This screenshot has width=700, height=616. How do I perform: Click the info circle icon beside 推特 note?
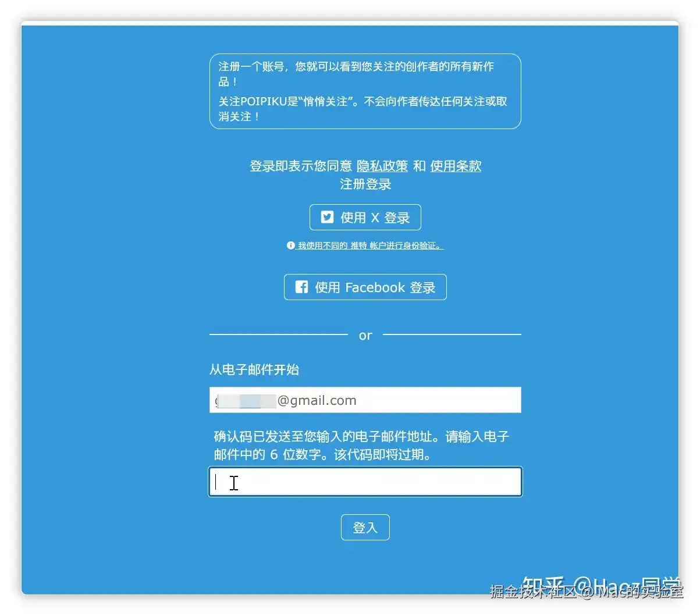click(x=290, y=245)
